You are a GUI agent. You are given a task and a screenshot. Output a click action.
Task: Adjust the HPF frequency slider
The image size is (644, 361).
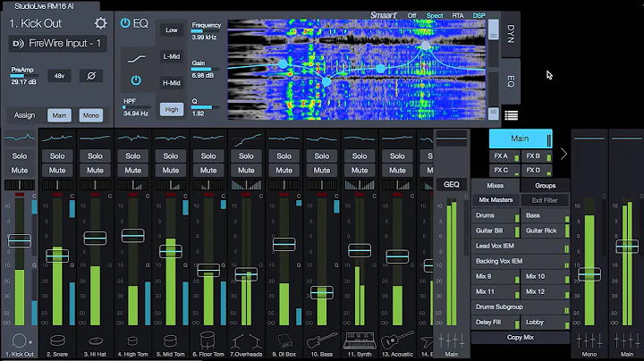click(x=137, y=107)
